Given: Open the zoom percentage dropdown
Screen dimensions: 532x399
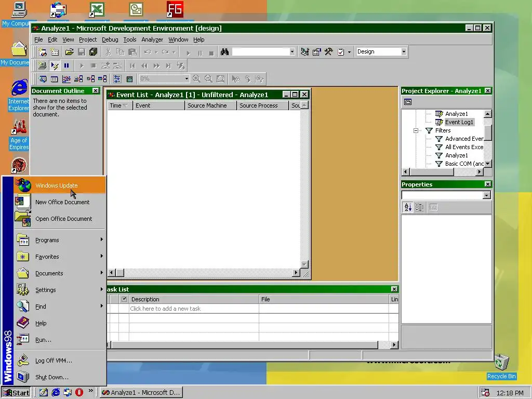Looking at the screenshot, I should [187, 79].
